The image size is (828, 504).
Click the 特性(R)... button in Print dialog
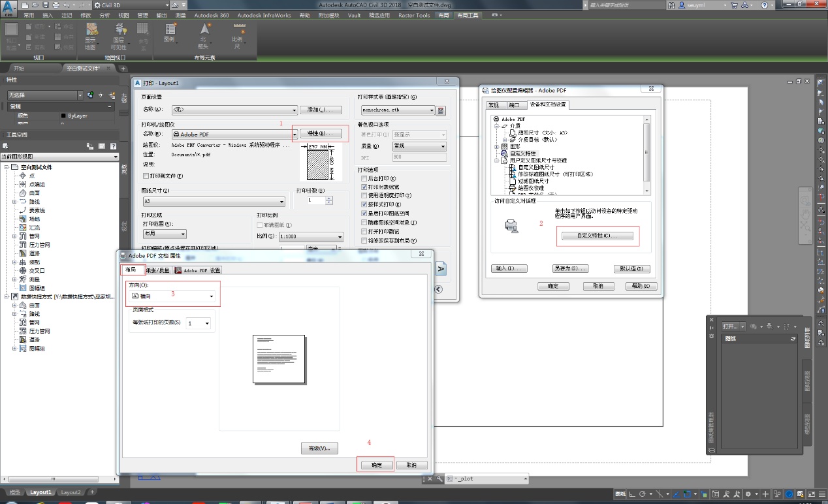coord(321,133)
